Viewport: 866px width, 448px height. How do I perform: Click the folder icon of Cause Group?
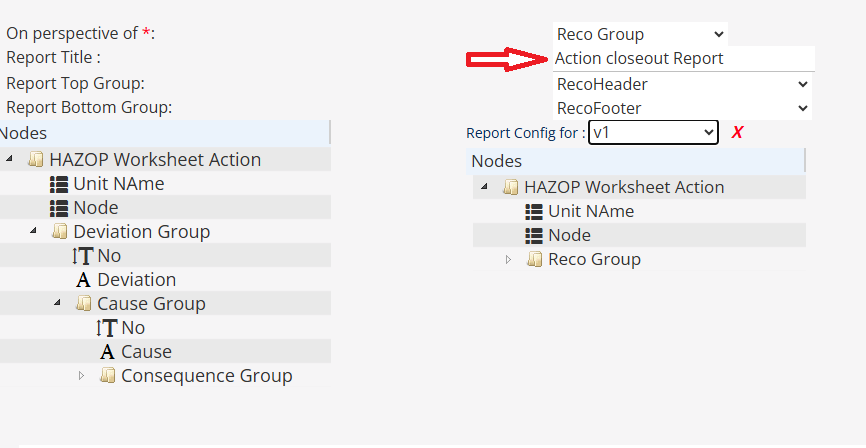tap(84, 304)
